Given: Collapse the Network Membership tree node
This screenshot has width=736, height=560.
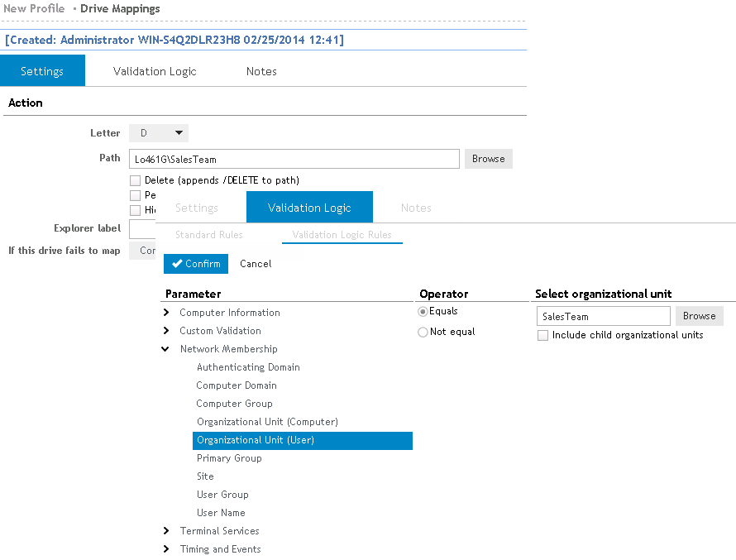Looking at the screenshot, I should pos(167,349).
